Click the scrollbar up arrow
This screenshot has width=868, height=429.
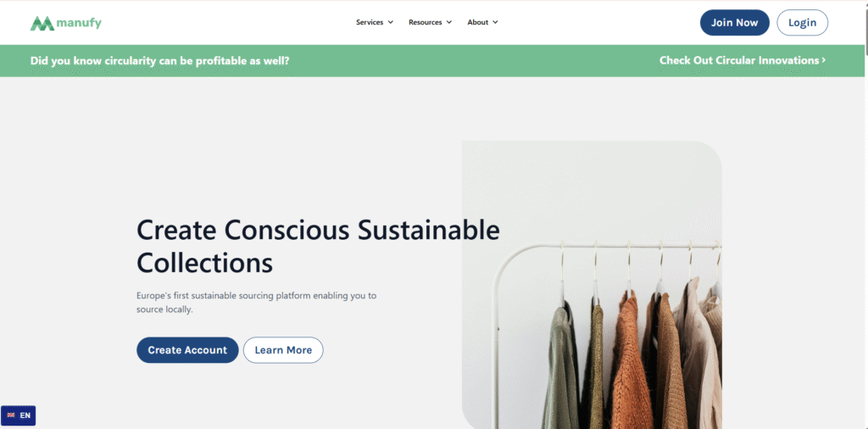pyautogui.click(x=865, y=3)
